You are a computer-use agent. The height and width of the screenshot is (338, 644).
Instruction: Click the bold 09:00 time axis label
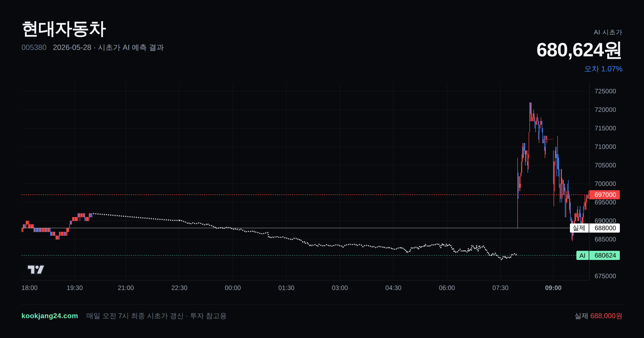click(553, 288)
